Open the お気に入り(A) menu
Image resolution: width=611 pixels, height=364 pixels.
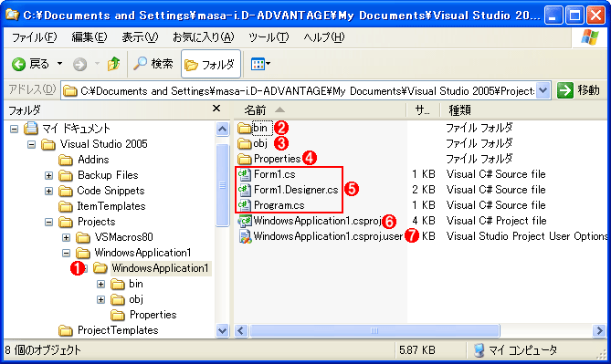(204, 37)
